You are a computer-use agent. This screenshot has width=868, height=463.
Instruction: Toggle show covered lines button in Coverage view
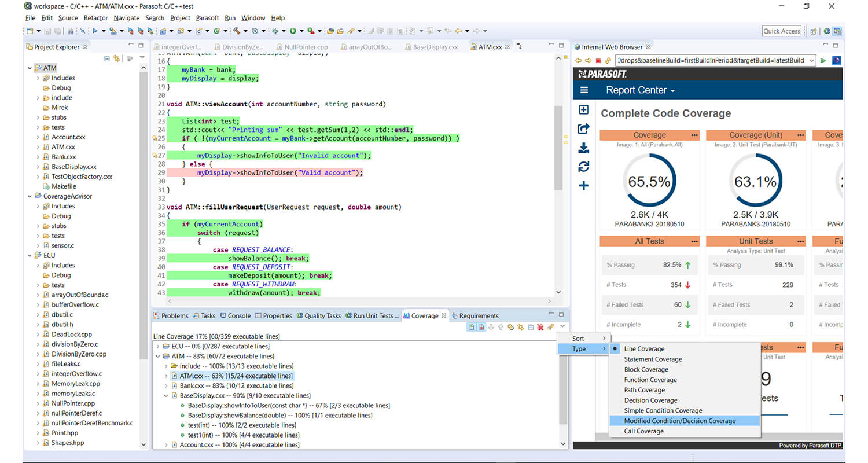471,328
